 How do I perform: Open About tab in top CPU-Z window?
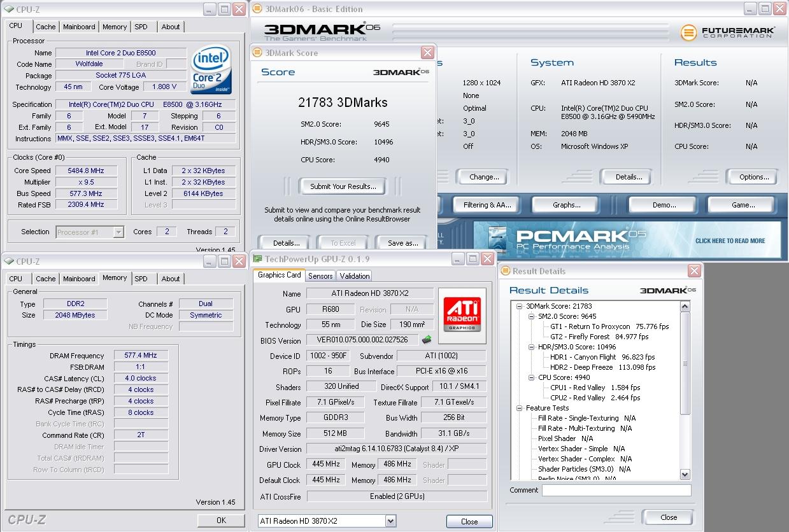171,27
